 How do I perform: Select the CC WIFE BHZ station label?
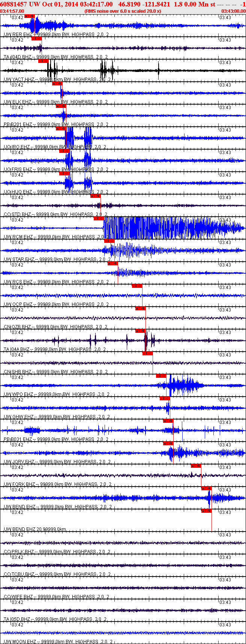[x=56, y=596]
